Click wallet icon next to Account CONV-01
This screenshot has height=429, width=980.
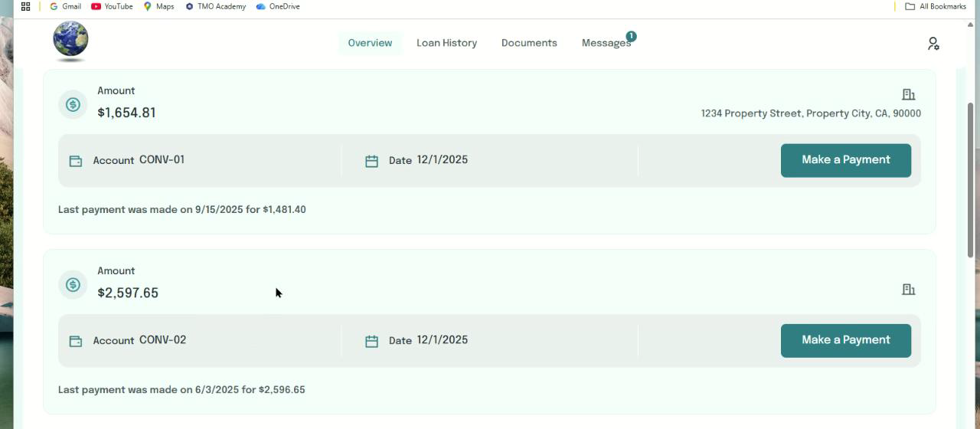[x=76, y=161]
